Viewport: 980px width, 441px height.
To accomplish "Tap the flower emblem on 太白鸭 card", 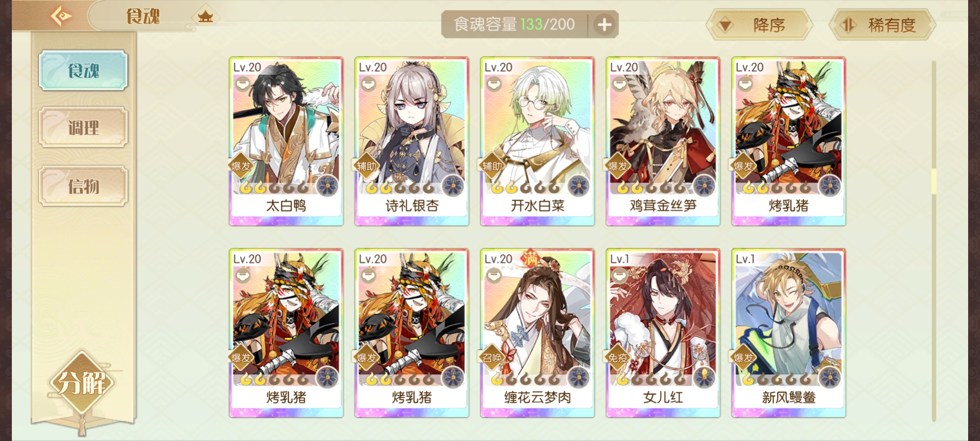I will (x=327, y=186).
